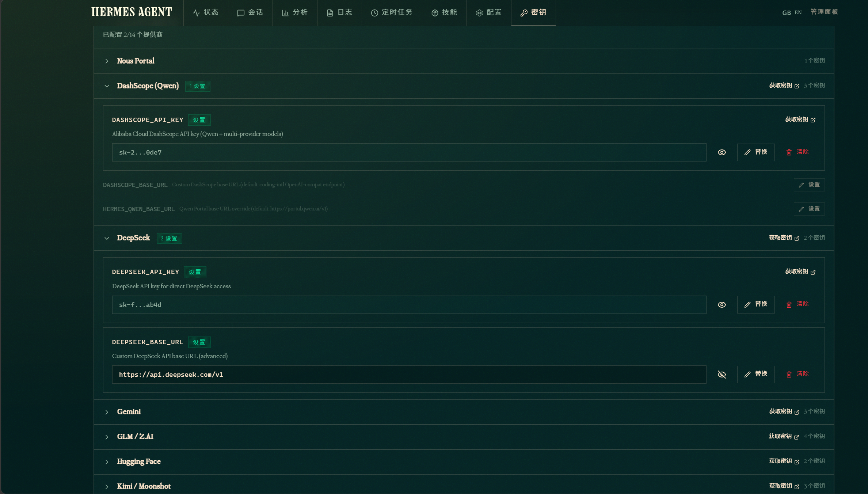
Task: Click the DASHSCOPE_API_KEY field showing sk-2...0de7
Action: (409, 152)
